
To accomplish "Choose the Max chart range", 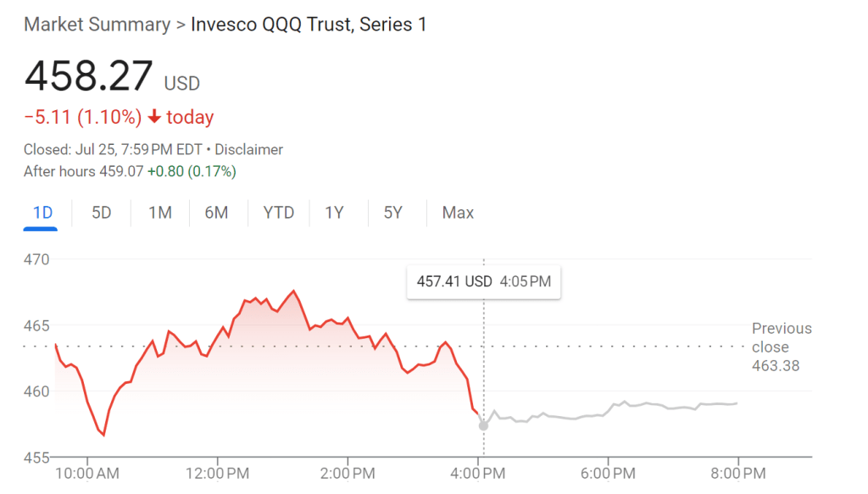I will pos(458,213).
